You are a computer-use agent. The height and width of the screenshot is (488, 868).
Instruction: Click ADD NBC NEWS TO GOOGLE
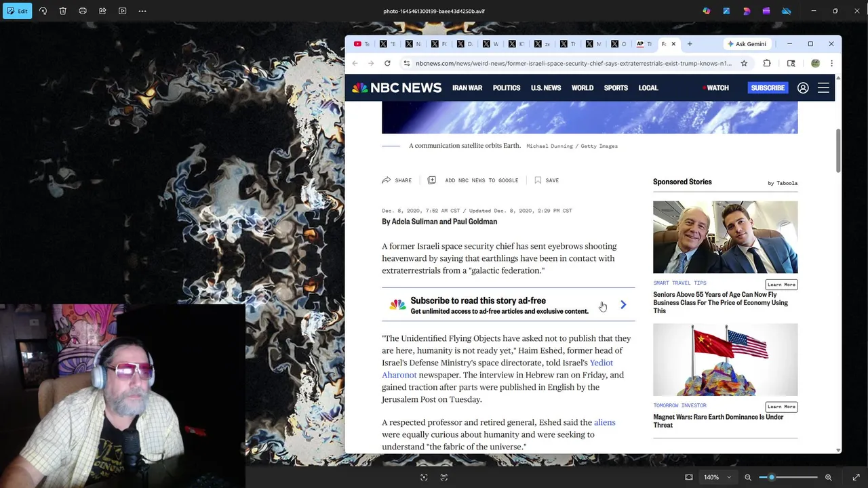click(x=473, y=180)
